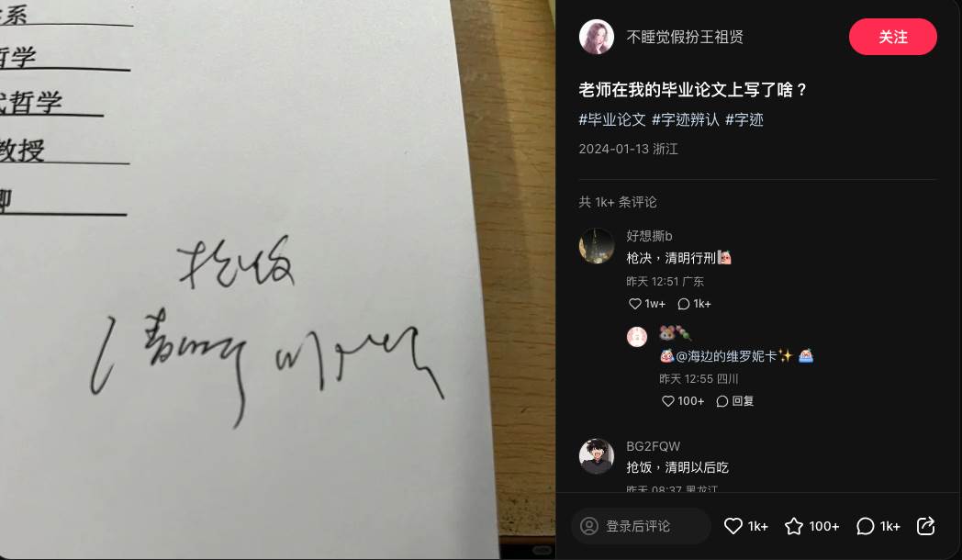Open the 不睡觉假扮王祖贤 username profile link
Viewport: 962px width, 560px height.
coord(685,38)
